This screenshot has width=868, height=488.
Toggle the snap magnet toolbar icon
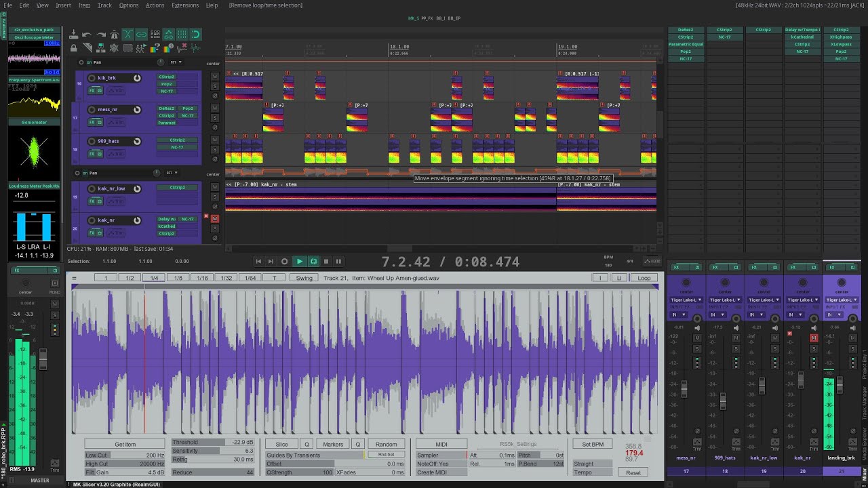coord(195,34)
